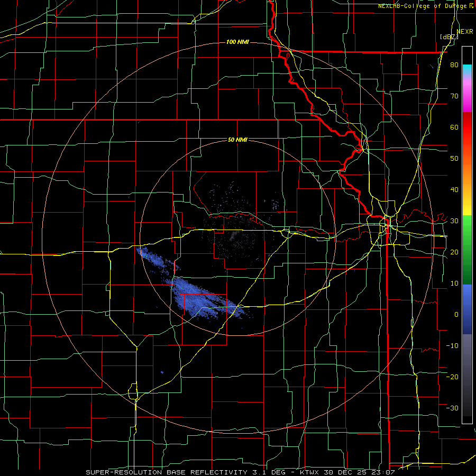Viewport: 476px width, 476px height.
Task: Click the 10 dBZ value on the color scale
Action: click(x=454, y=283)
